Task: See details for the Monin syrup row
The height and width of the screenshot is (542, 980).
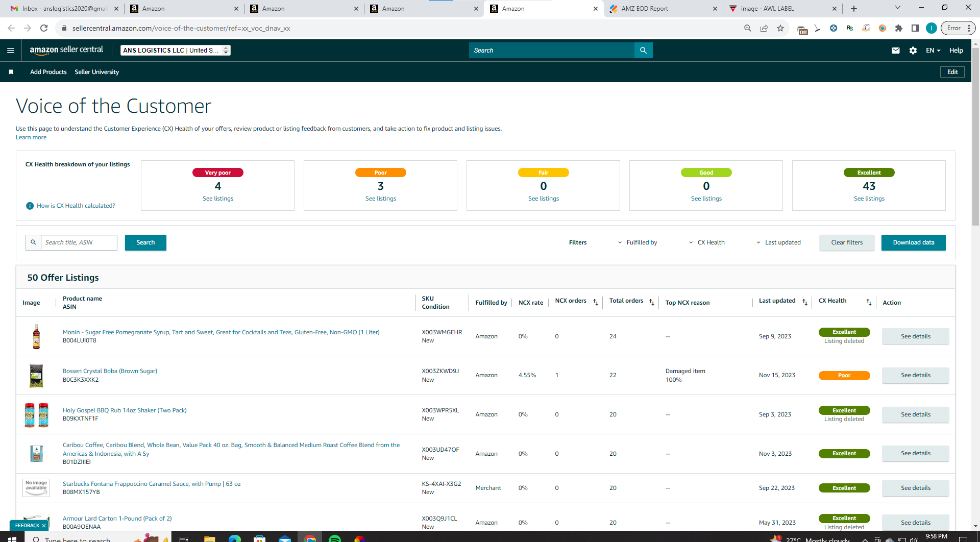Action: pyautogui.click(x=916, y=336)
